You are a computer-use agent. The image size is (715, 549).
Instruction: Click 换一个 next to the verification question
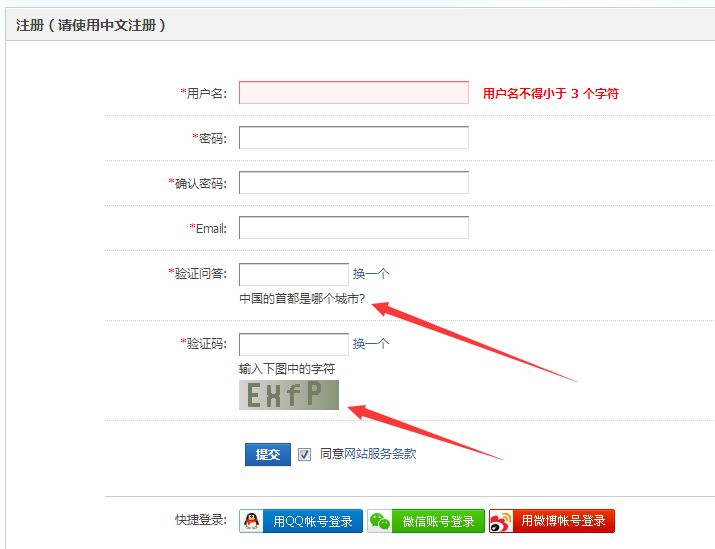point(371,274)
